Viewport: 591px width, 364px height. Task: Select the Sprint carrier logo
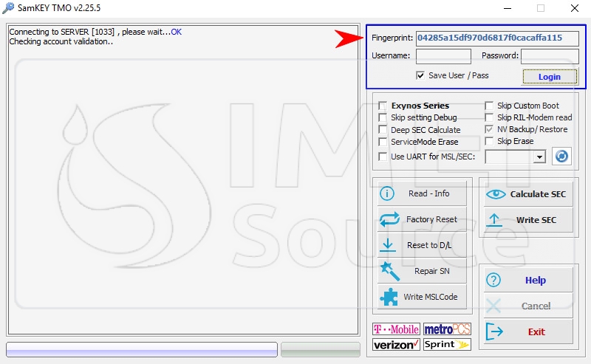pyautogui.click(x=447, y=345)
